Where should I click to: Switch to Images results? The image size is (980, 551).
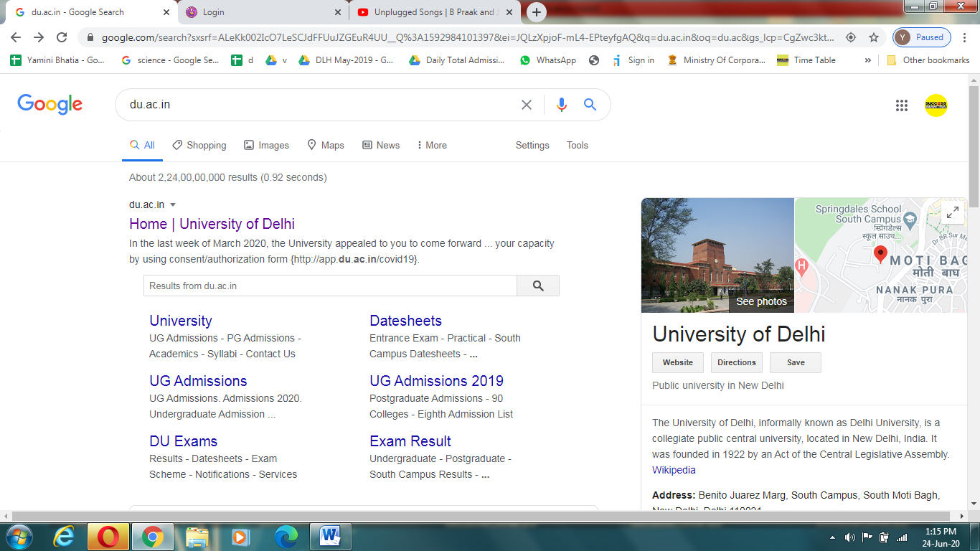pos(267,145)
